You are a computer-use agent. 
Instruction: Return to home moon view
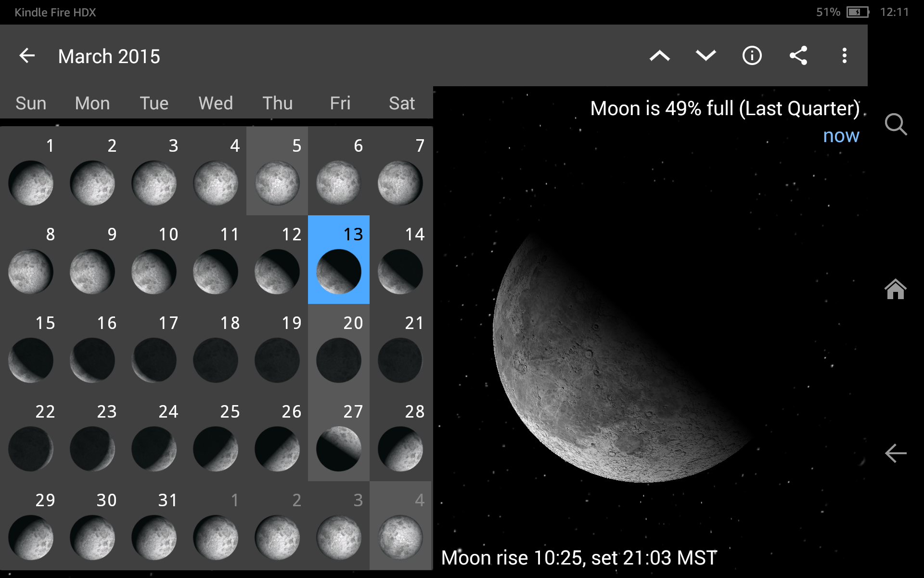coord(896,289)
